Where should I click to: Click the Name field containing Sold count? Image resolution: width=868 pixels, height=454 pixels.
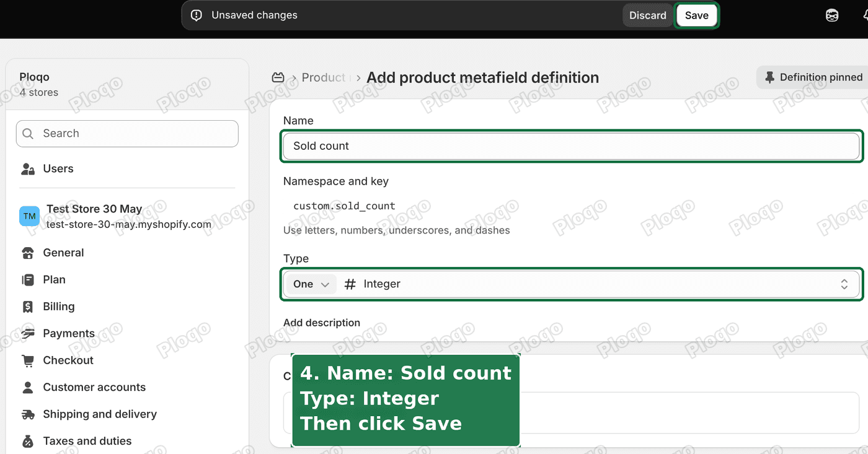coord(571,146)
